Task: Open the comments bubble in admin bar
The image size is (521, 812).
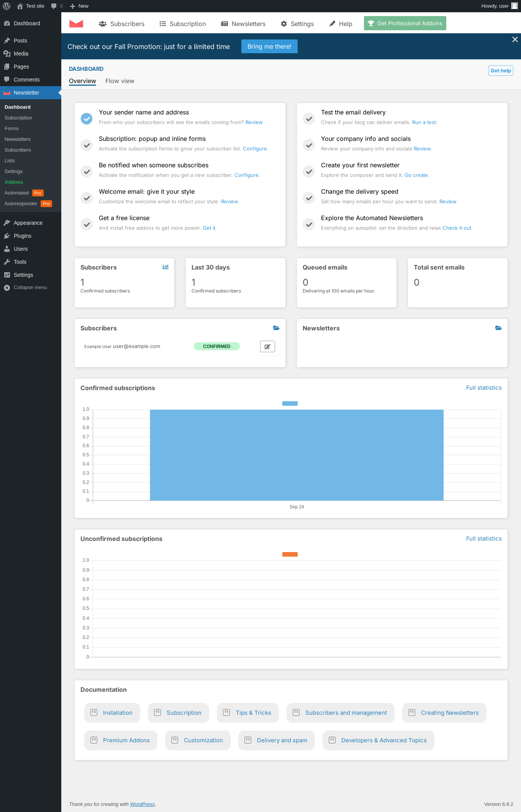Action: point(57,6)
